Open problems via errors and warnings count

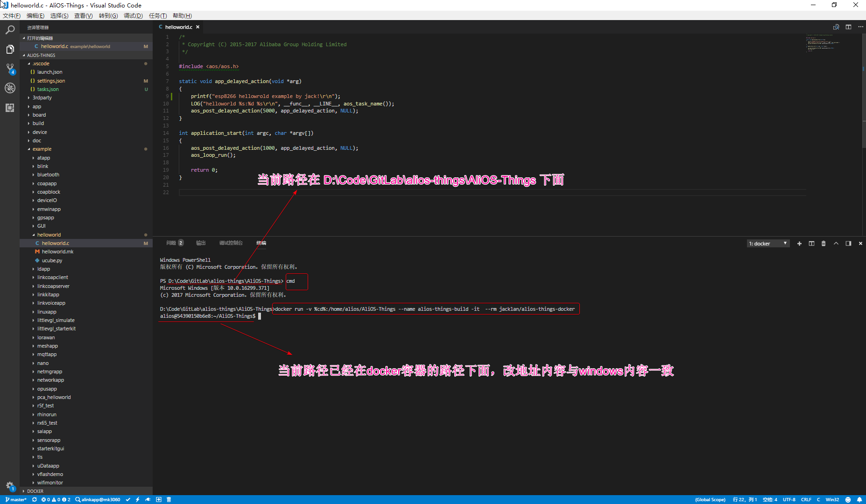click(56, 499)
